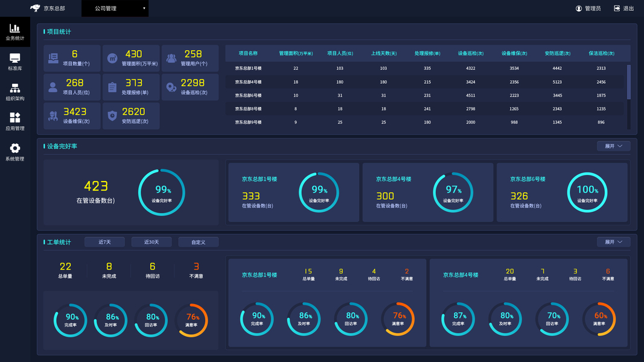Select the 自定义 filter tab
644x362 pixels.
(x=199, y=242)
